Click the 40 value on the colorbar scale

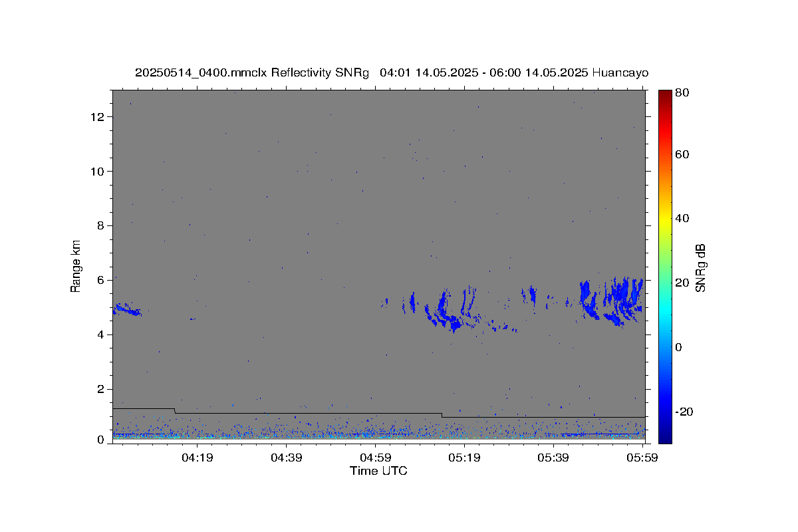(684, 219)
